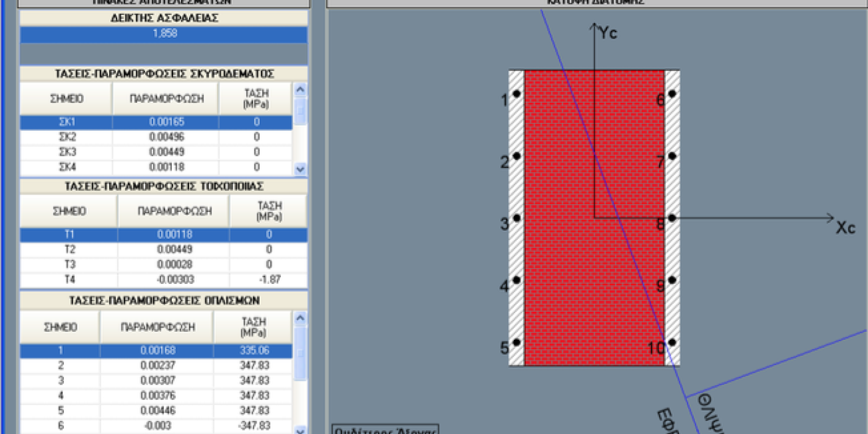The width and height of the screenshot is (868, 434).
Task: Select row T2 in masonry table
Action: pos(164,250)
